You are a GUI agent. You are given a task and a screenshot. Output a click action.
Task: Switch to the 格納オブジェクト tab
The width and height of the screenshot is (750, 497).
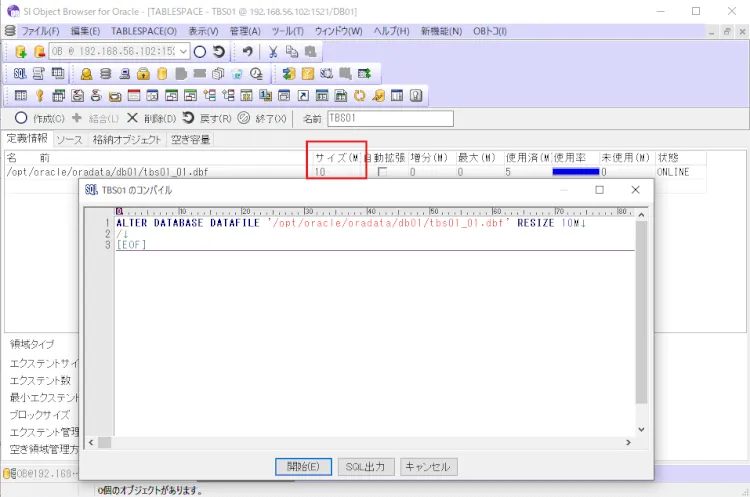(127, 140)
